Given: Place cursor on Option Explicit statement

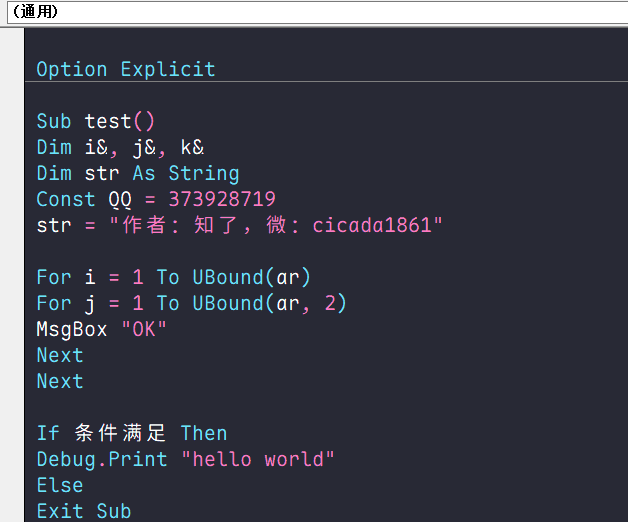Looking at the screenshot, I should tap(126, 69).
